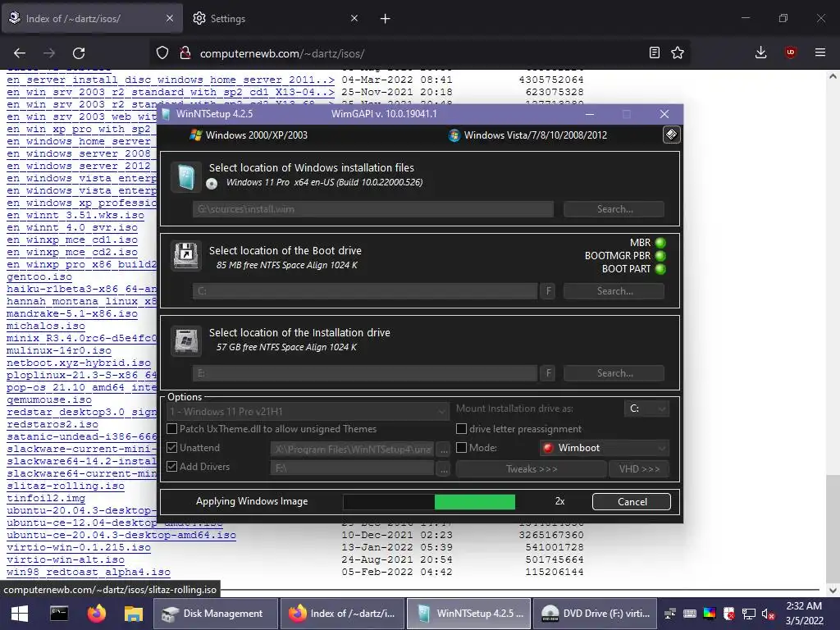The image size is (840, 630).
Task: Close the Settings browser tab
Action: [x=354, y=18]
